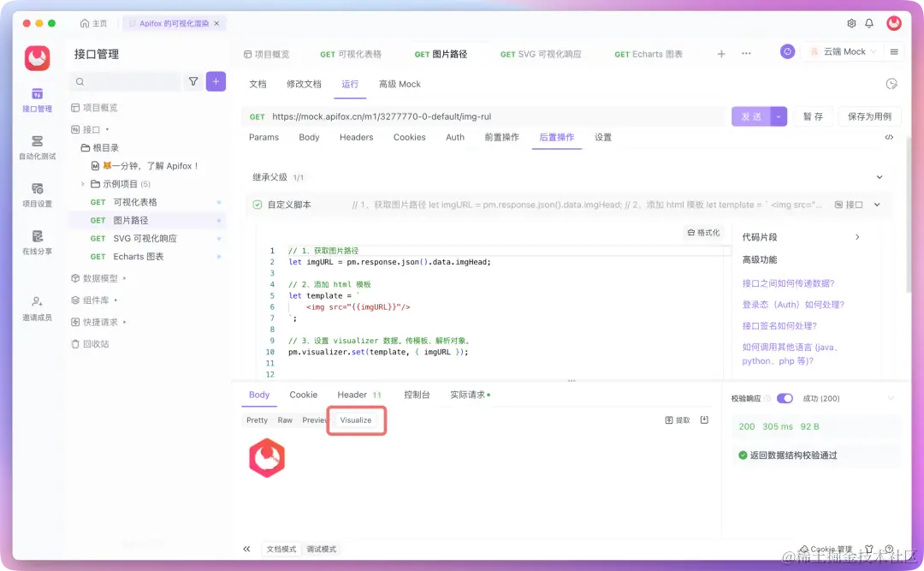
Task: Switch to the 前置操作 tab
Action: [501, 137]
